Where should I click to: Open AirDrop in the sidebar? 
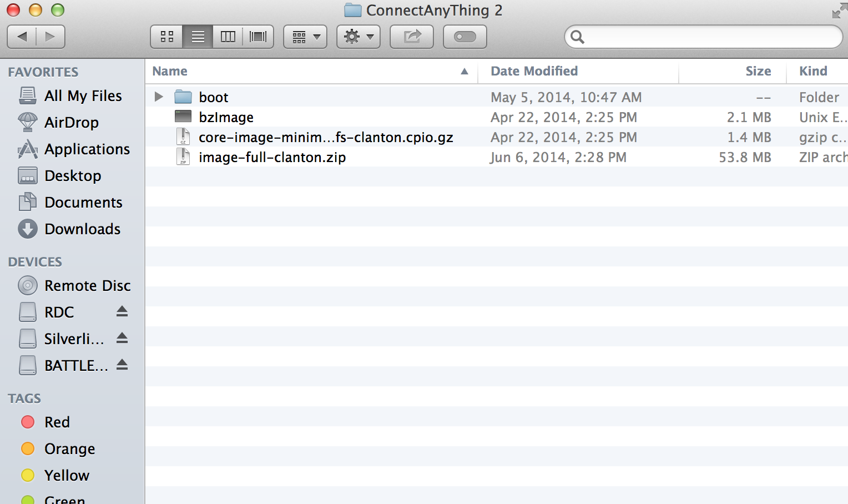coord(72,122)
